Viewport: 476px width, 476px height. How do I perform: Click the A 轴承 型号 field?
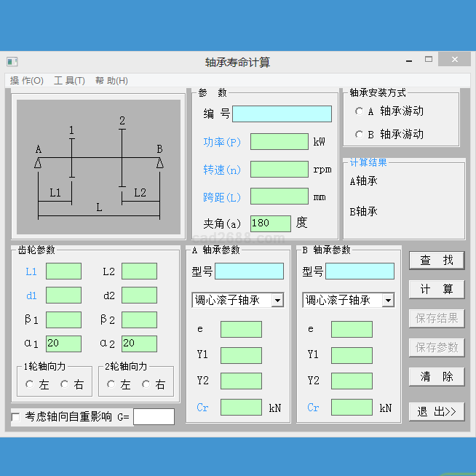249,271
